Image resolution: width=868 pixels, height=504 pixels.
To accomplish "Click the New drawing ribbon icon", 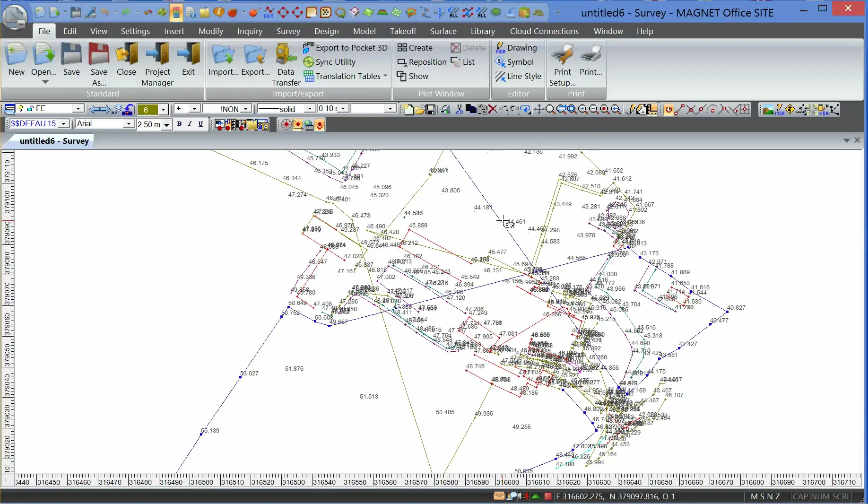I will [x=17, y=60].
